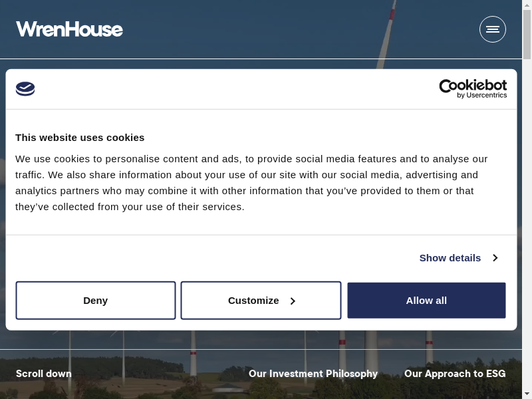Click the Cookiebot badge icon in the dialog's top-left
The height and width of the screenshot is (399, 532).
point(25,89)
